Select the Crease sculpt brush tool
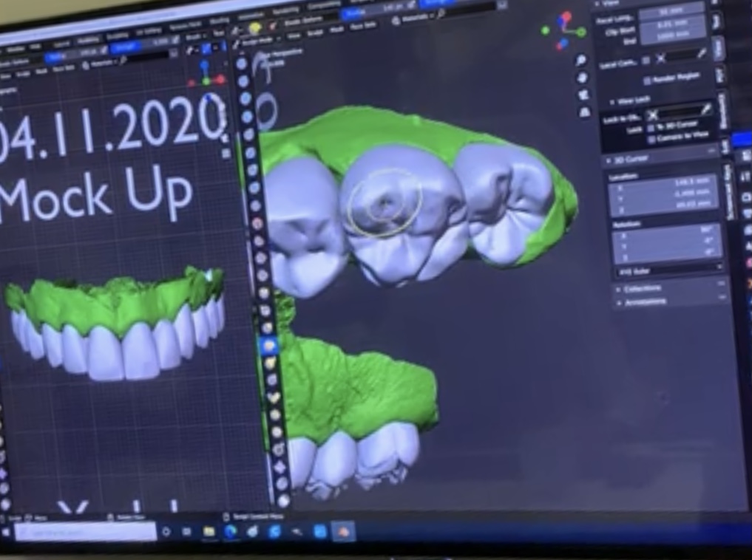752x560 pixels. 256,206
